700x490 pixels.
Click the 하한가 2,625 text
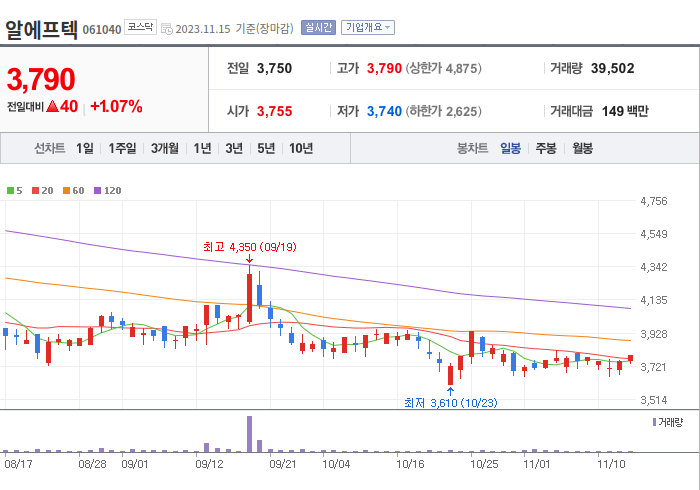(x=444, y=111)
